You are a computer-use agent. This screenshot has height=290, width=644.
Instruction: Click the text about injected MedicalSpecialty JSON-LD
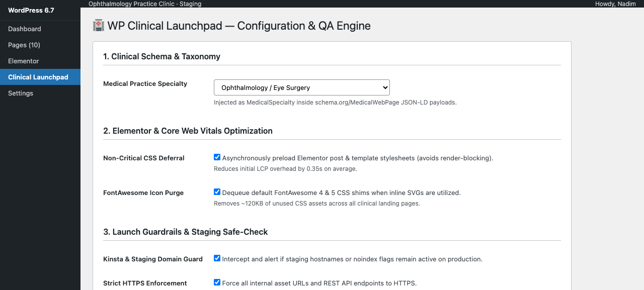335,102
